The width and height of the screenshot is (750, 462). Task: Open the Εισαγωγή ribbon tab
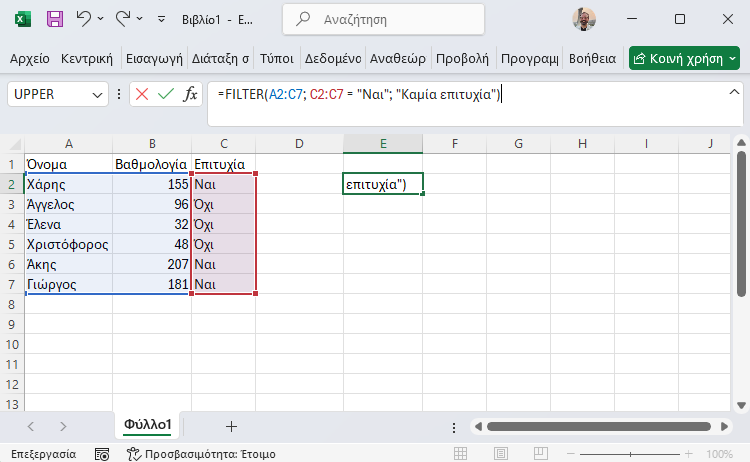[154, 58]
